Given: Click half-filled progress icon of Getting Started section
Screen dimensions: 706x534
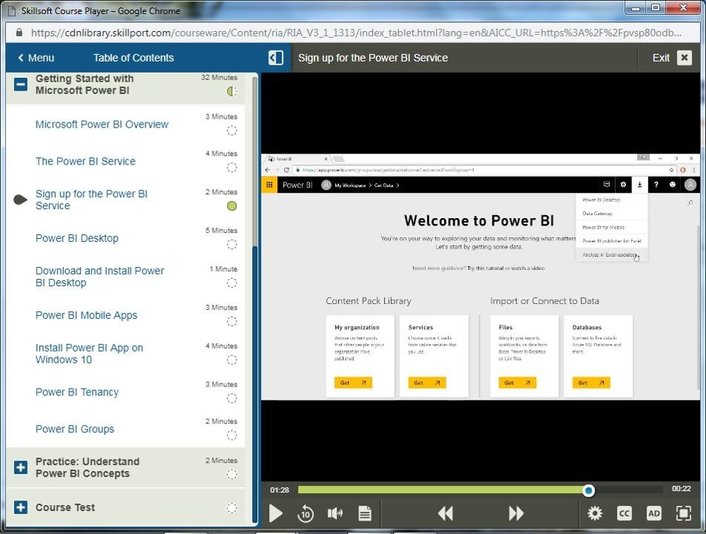Looking at the screenshot, I should pos(231,91).
